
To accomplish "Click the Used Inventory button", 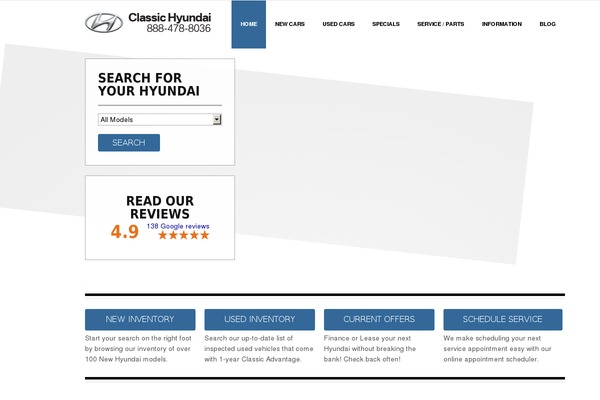I will [x=259, y=319].
